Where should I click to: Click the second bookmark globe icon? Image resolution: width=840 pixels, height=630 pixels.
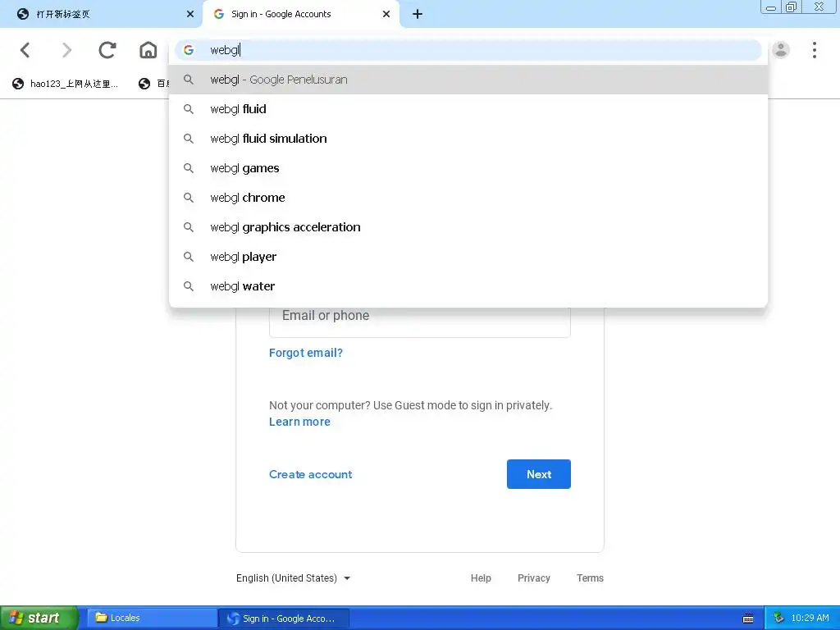point(144,84)
